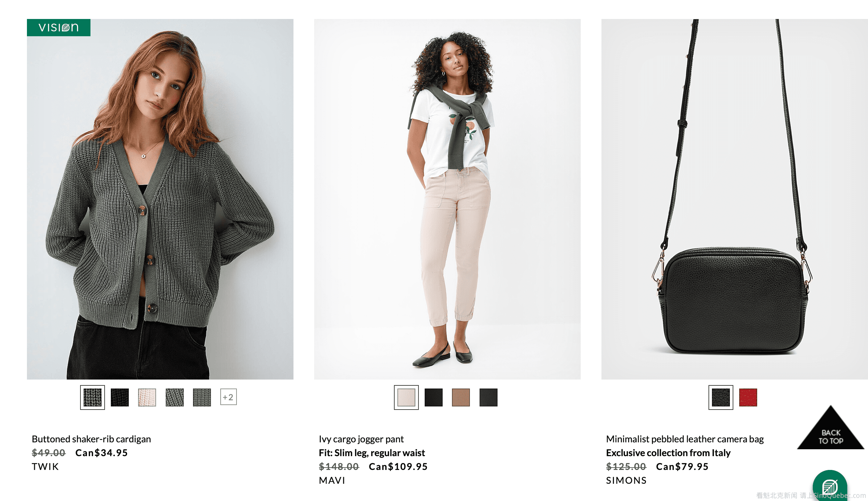Choose the solid black cardigan swatch
Screen dimensions: 868x501
click(120, 397)
